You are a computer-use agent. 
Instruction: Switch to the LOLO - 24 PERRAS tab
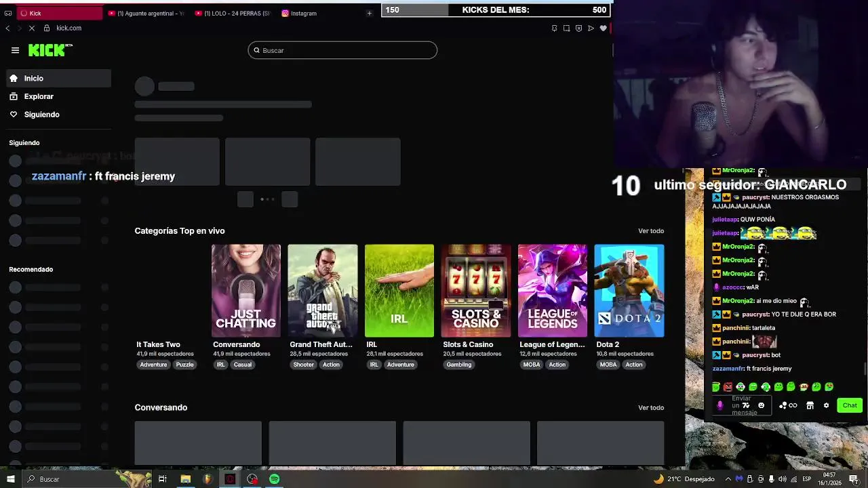tap(232, 13)
